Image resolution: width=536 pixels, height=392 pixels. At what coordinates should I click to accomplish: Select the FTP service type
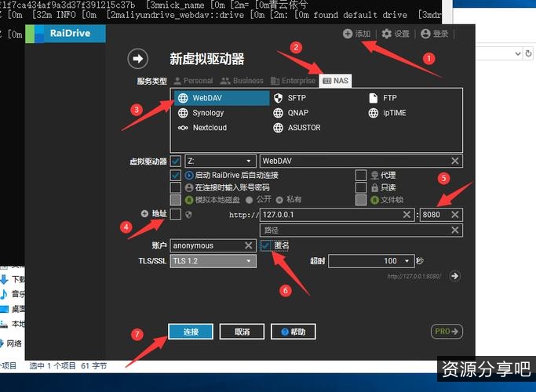click(x=382, y=98)
